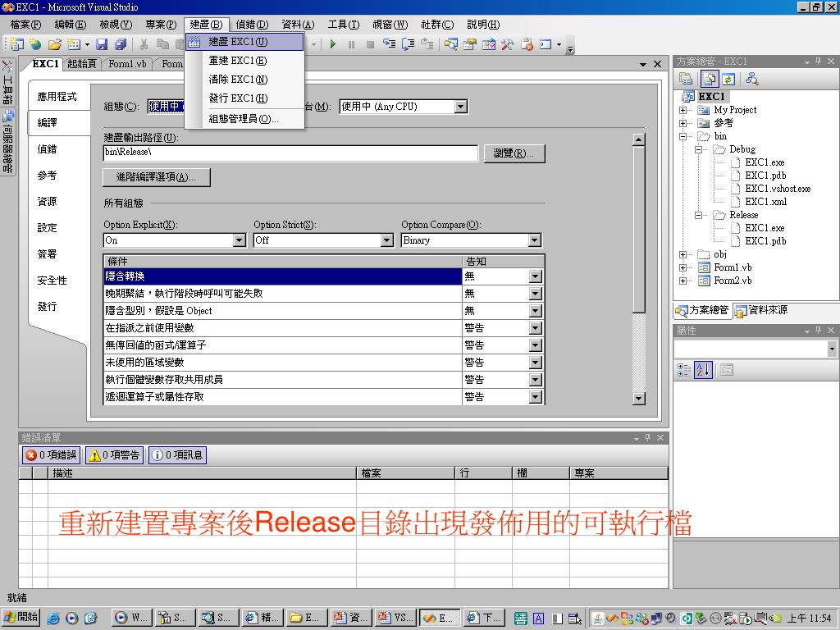Image resolution: width=840 pixels, height=630 pixels.
Task: Click the compile page scrollbar down arrow
Action: (638, 398)
